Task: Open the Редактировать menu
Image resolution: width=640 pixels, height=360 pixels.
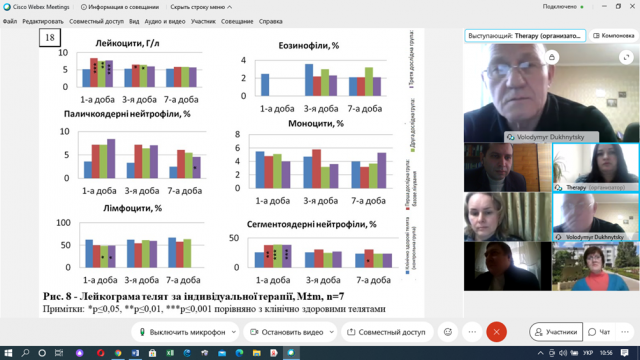Action: pos(43,21)
